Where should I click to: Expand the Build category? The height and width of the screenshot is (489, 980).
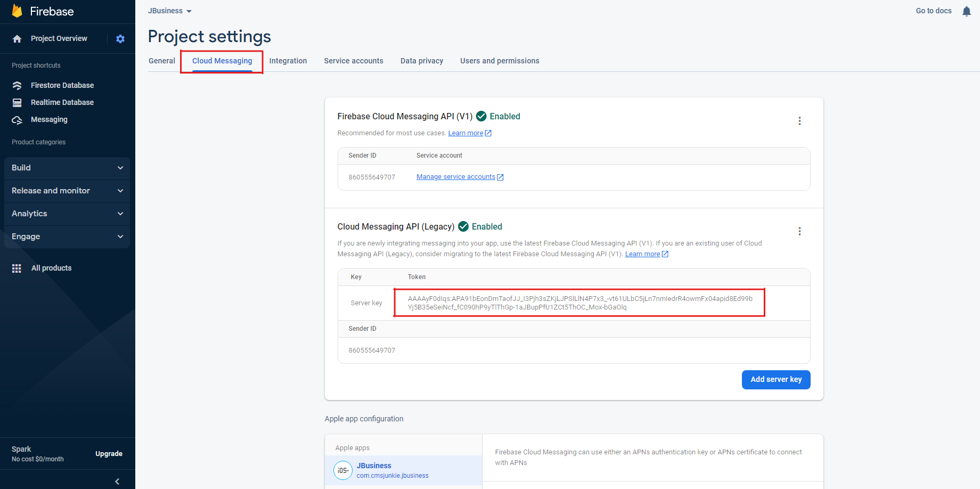click(x=67, y=168)
